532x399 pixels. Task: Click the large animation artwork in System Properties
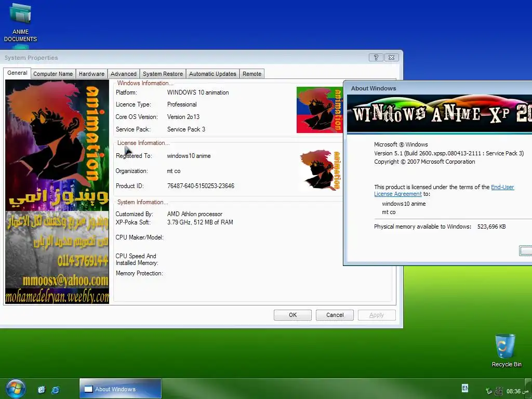[x=57, y=192]
